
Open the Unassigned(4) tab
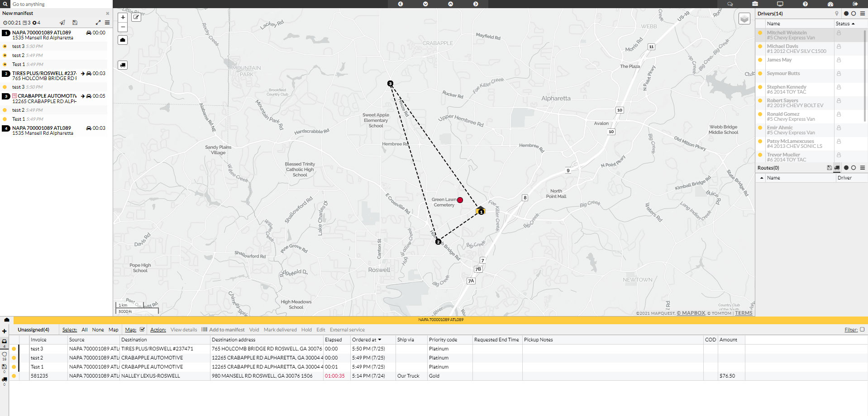[33, 330]
